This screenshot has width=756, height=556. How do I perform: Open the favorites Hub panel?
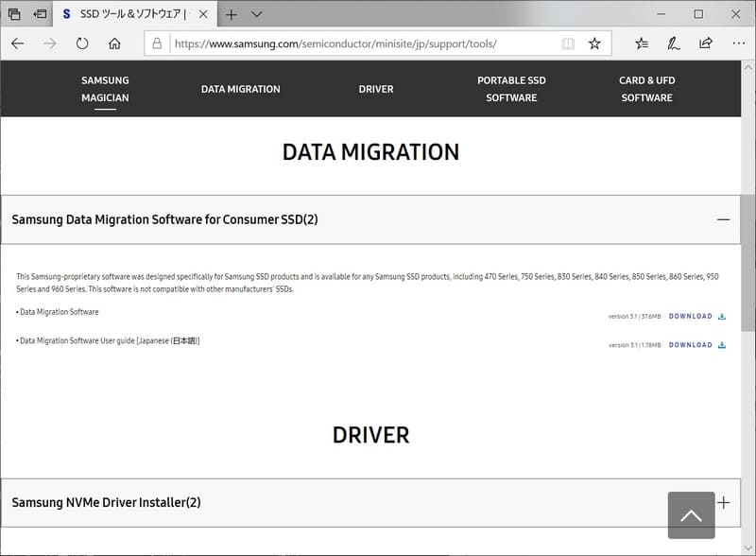click(x=641, y=43)
